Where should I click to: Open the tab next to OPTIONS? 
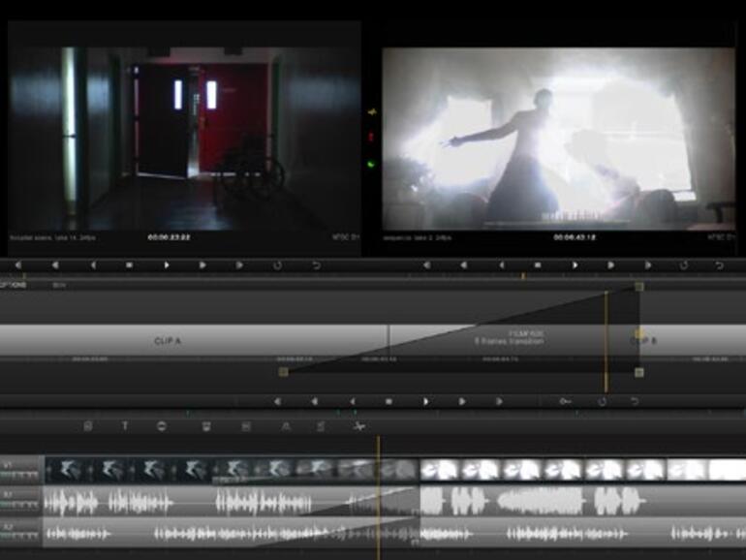point(59,285)
